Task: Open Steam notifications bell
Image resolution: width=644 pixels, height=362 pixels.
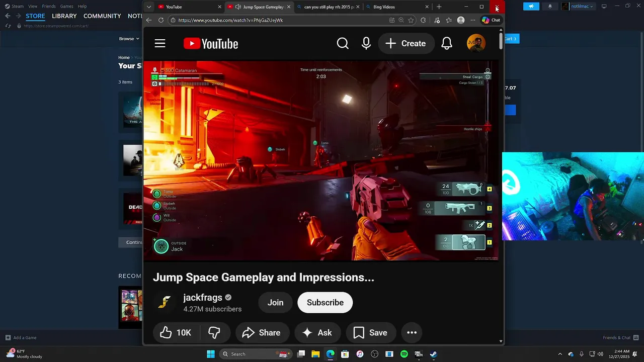Action: [549, 7]
